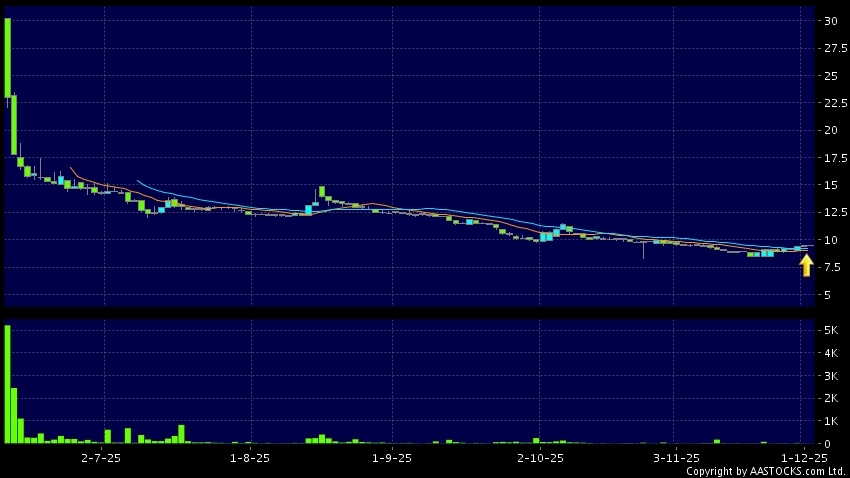850x478 pixels.
Task: Click the 30 price axis label
Action: pos(831,21)
